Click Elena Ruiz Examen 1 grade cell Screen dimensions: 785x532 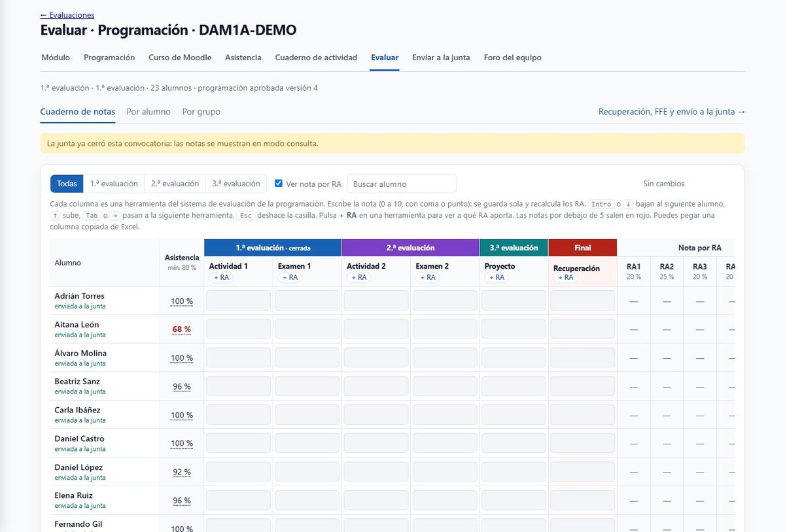(307, 500)
